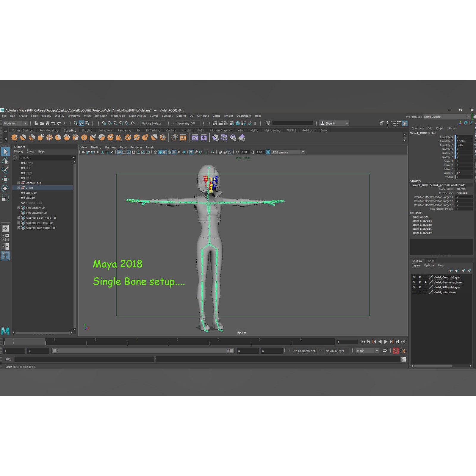476x476 pixels.
Task: Open the Modeling menu set dropdown
Action: (15, 123)
